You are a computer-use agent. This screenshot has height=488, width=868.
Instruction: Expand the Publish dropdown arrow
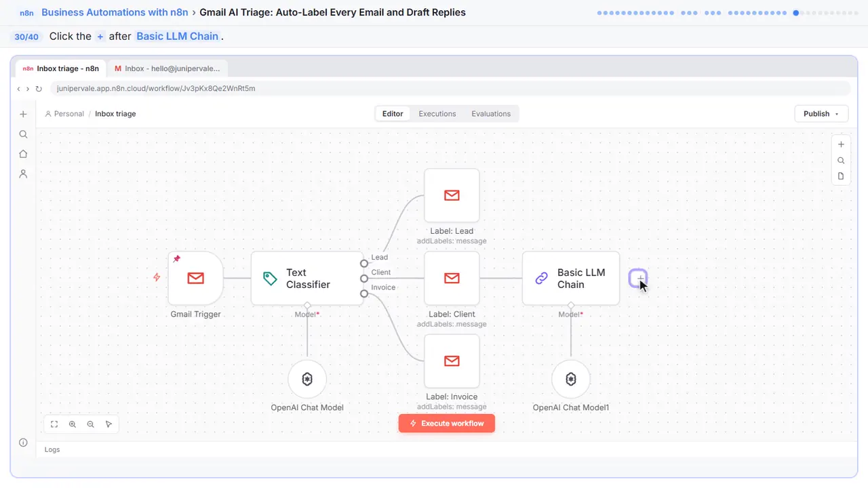click(x=837, y=114)
